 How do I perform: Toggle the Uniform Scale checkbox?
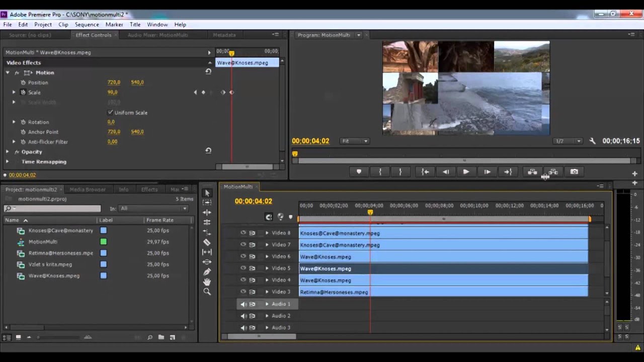click(110, 112)
